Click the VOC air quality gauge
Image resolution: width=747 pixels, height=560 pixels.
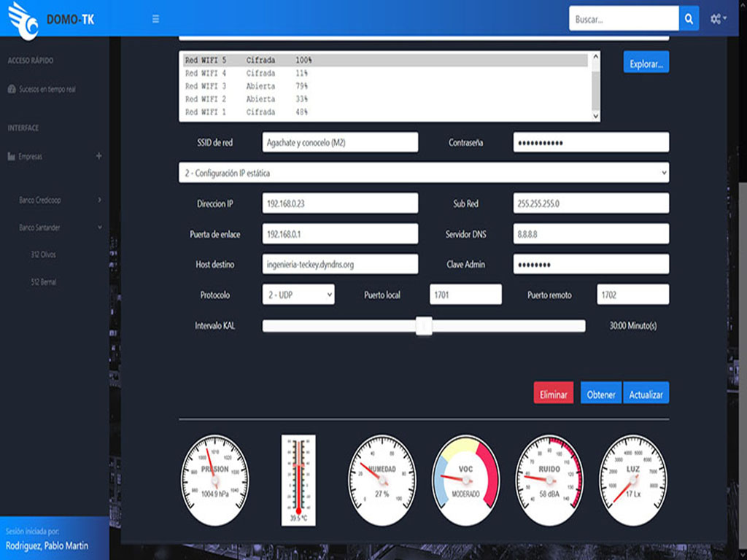[465, 480]
